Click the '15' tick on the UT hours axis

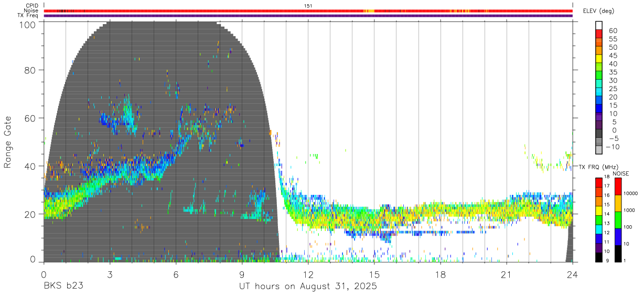click(374, 274)
